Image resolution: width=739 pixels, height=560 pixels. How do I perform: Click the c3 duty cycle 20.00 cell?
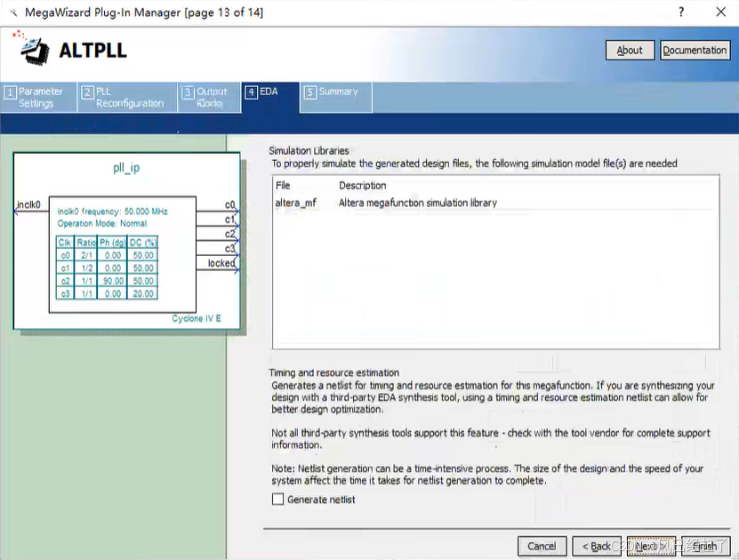[143, 293]
